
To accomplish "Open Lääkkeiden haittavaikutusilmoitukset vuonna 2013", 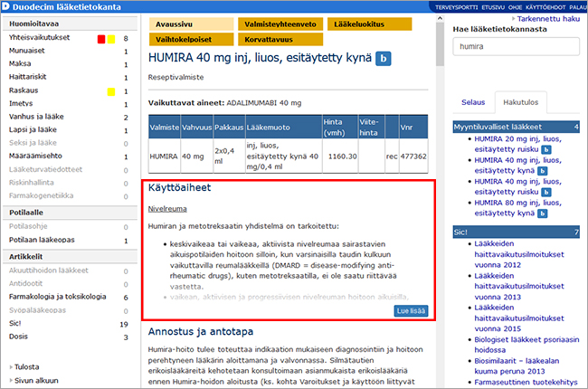I will [x=519, y=286].
